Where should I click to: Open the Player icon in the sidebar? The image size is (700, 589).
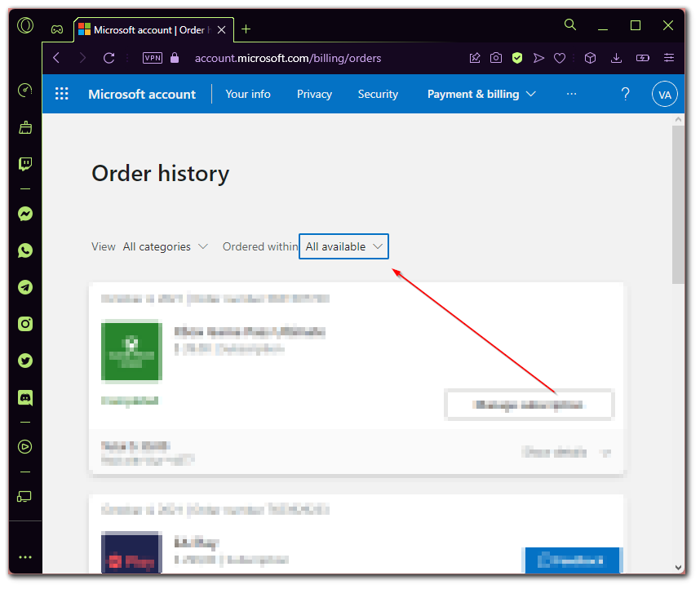(25, 446)
